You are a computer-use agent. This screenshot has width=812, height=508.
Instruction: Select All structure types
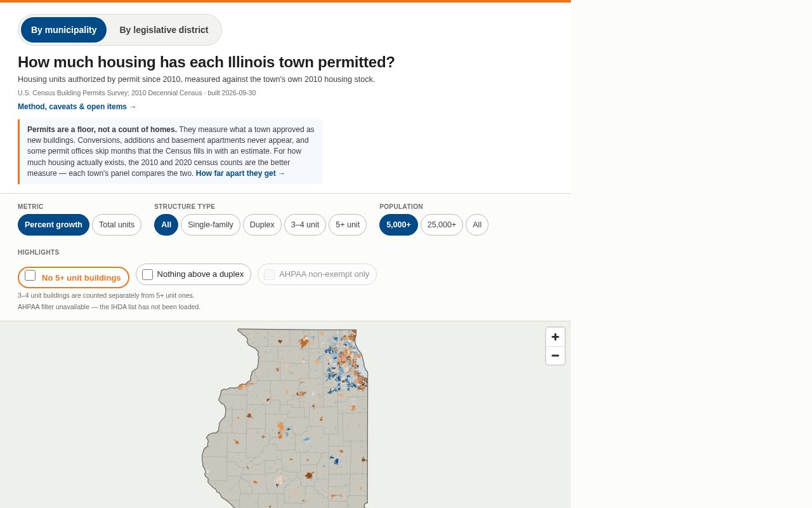[166, 225]
